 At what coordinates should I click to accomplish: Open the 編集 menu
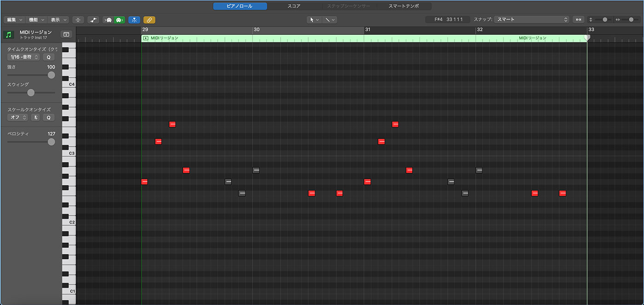coord(14,20)
